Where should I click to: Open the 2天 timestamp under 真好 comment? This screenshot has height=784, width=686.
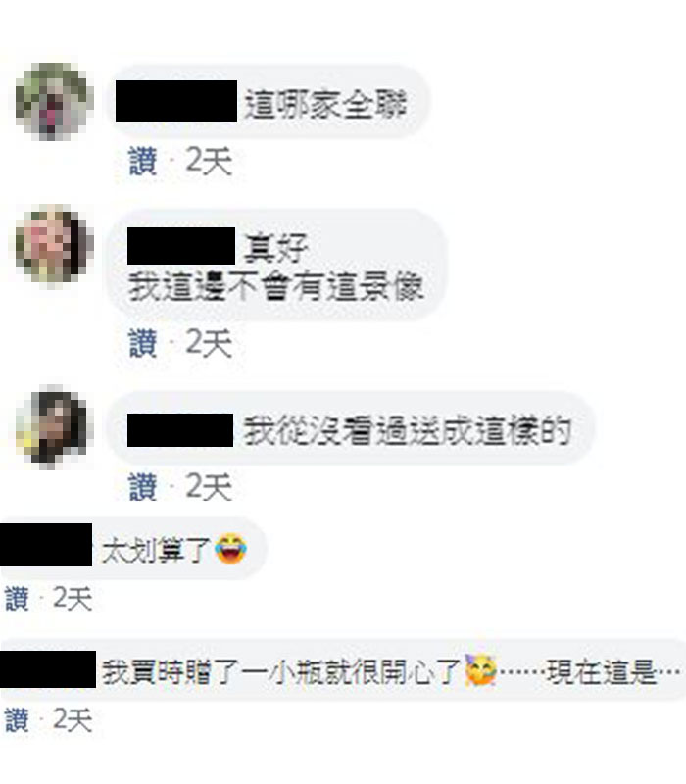[x=209, y=343]
